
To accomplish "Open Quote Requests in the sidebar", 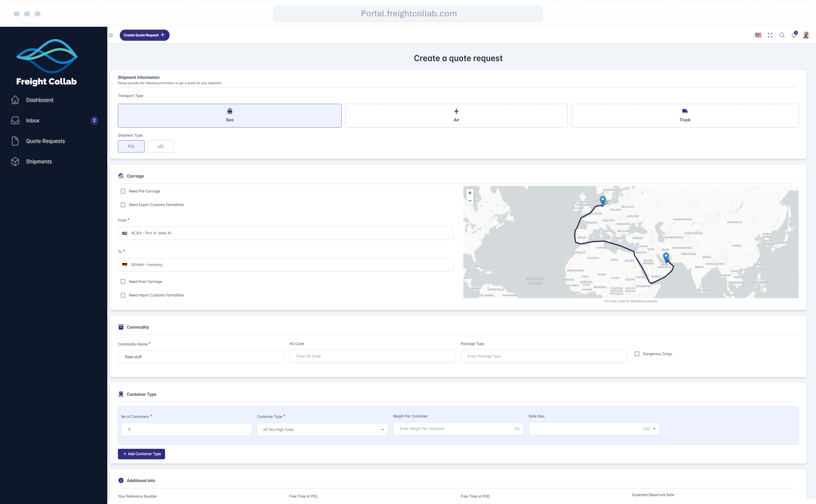I will 45,141.
